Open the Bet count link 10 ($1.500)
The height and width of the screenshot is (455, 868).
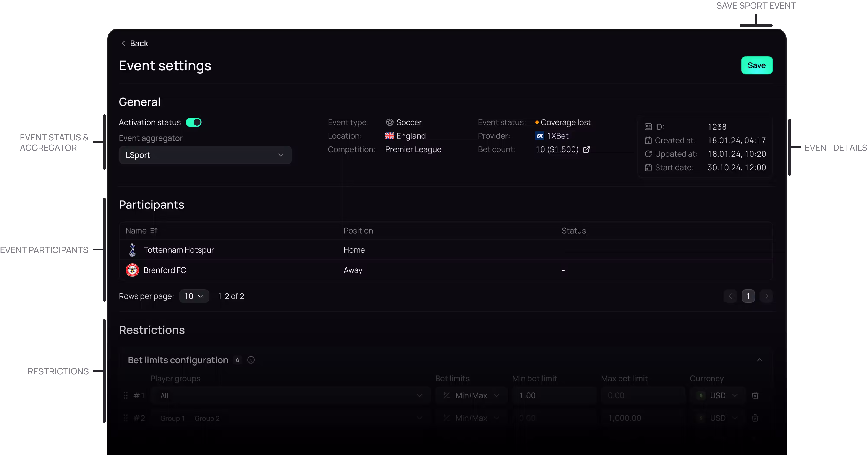(557, 149)
